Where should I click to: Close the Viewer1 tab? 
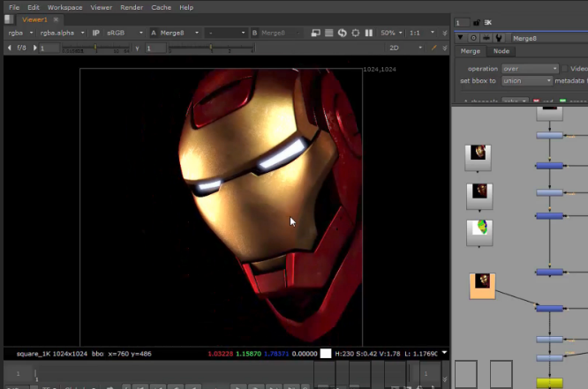(56, 19)
